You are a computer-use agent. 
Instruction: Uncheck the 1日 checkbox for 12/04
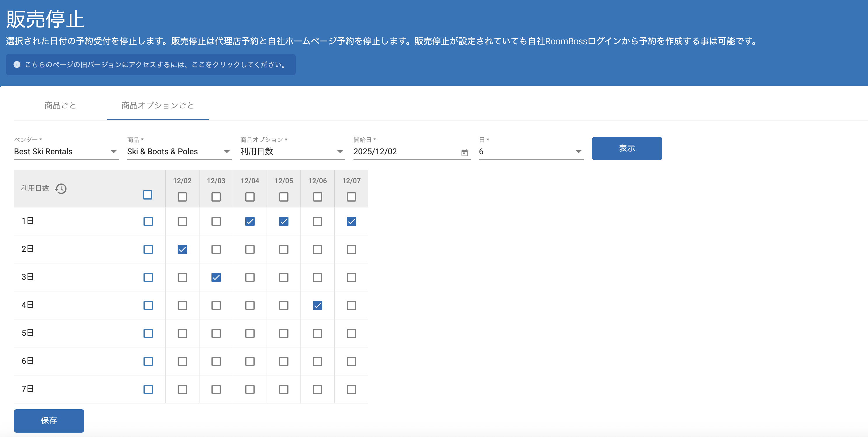coord(250,221)
